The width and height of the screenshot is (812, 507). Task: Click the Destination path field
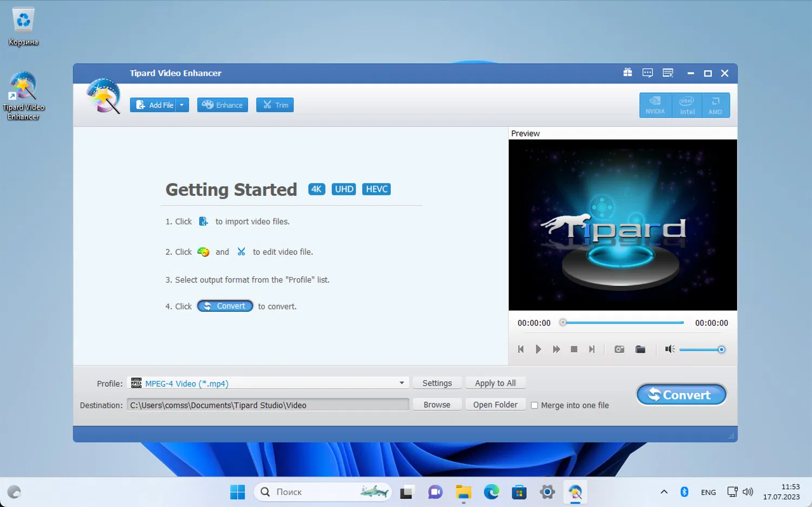[268, 405]
